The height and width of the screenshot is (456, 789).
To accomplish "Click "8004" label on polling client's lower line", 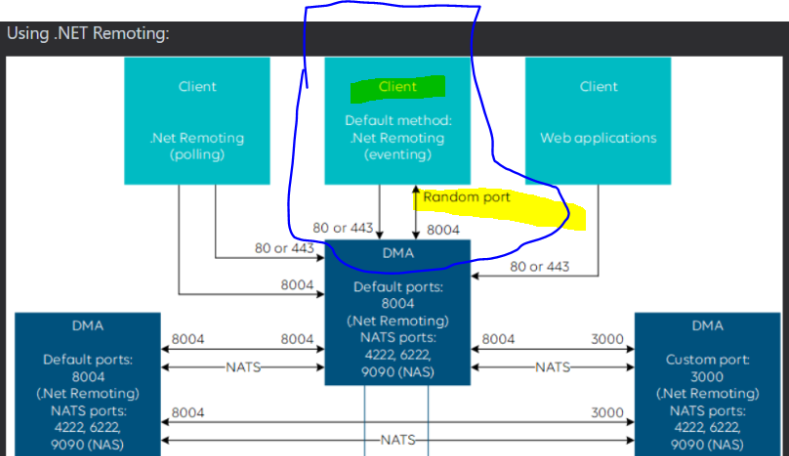I will tap(297, 285).
